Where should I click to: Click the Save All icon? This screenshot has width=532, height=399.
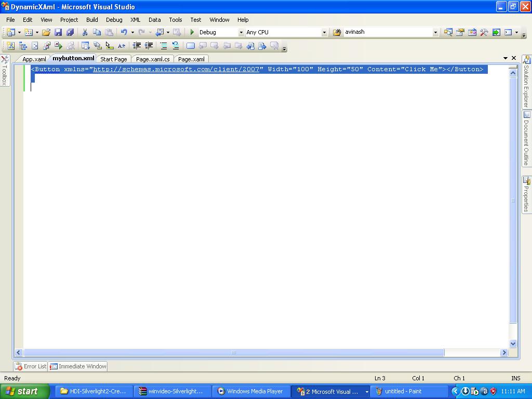coord(70,32)
